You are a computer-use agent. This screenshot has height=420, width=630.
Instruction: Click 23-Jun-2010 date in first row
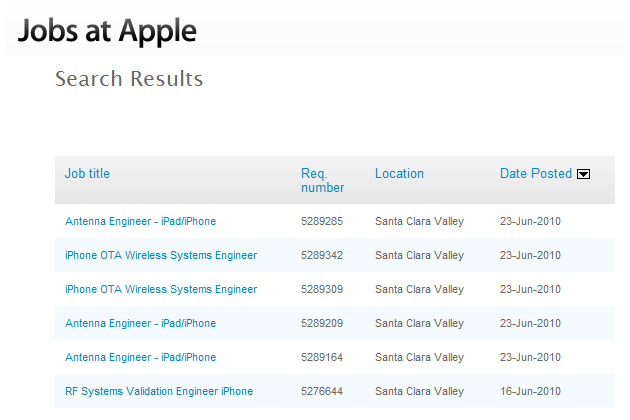530,221
